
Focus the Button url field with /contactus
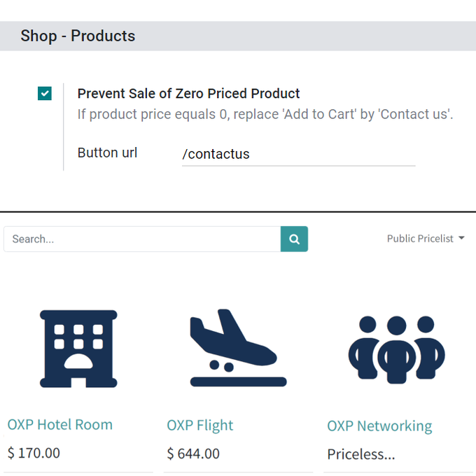click(x=298, y=154)
